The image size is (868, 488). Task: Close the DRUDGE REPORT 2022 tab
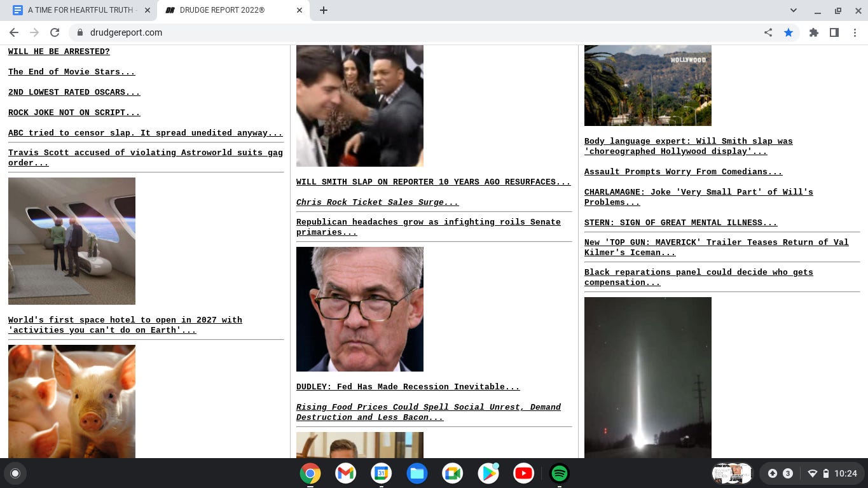click(x=300, y=10)
